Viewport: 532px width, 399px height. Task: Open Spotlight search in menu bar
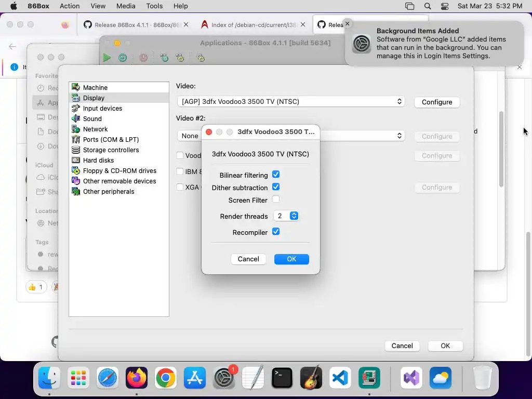[428, 6]
